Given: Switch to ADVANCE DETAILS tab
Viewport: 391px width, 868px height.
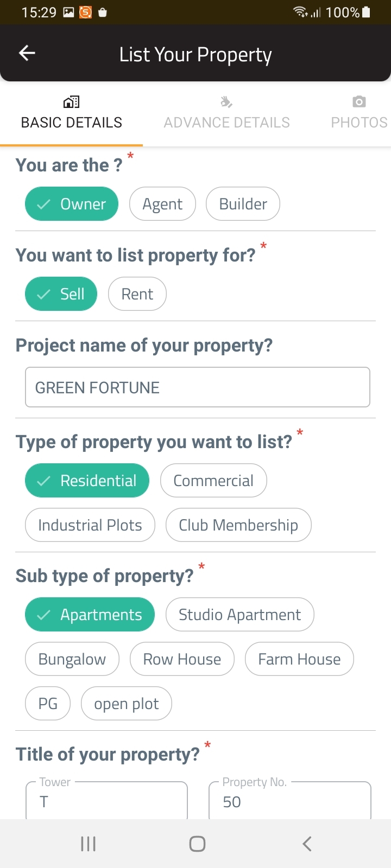Looking at the screenshot, I should [226, 123].
